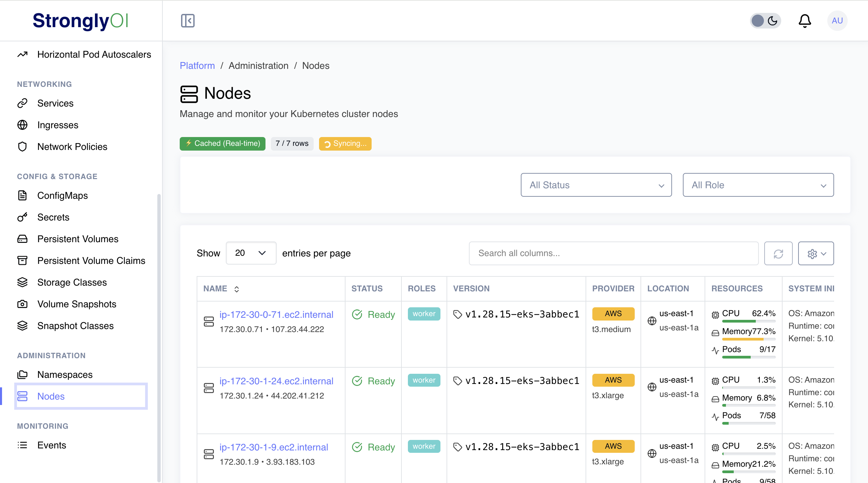Open the All Status dropdown

click(596, 185)
